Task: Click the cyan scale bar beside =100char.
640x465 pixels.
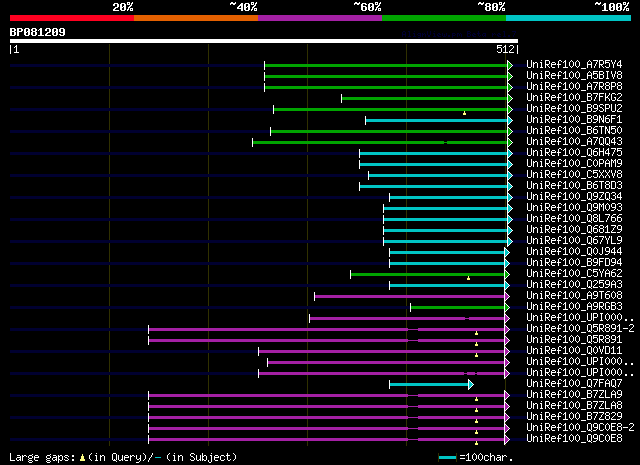Action: click(447, 458)
